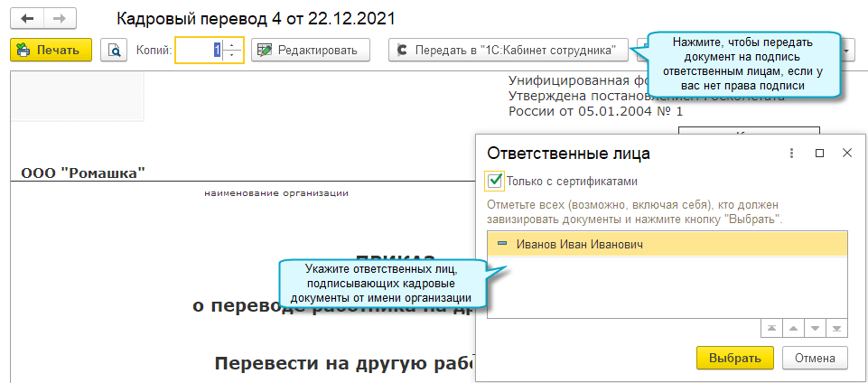
Task: Open print preview magnifier icon
Action: 114,50
